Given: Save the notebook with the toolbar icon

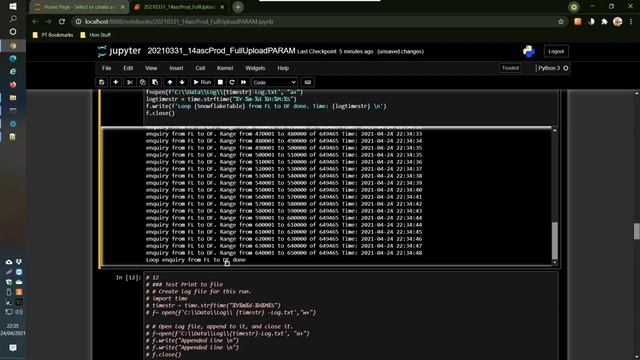Looking at the screenshot, I should (x=102, y=82).
